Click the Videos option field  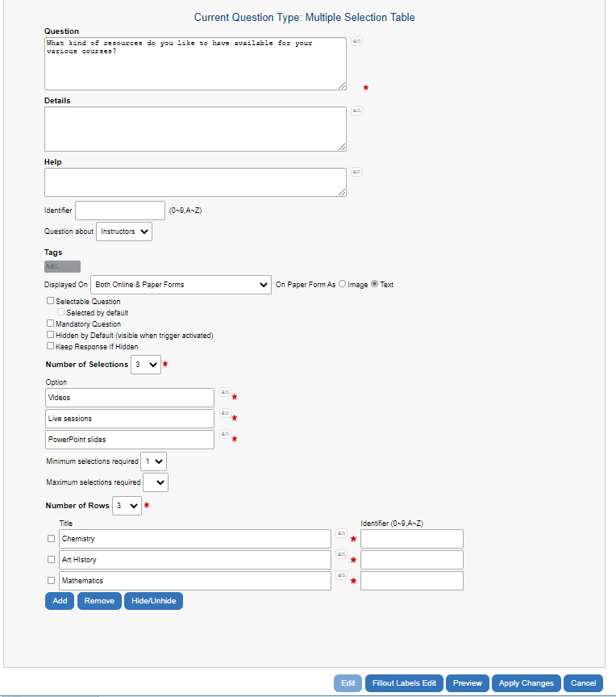(x=130, y=398)
